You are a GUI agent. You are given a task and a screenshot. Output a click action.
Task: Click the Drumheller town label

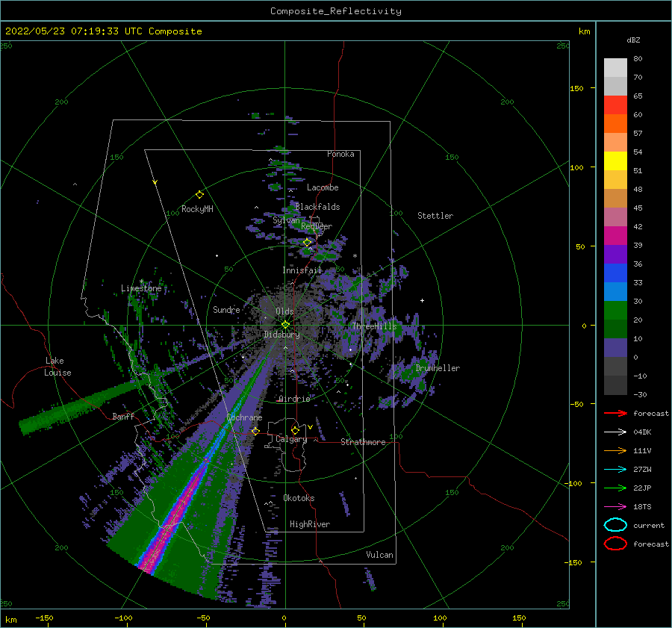[438, 368]
